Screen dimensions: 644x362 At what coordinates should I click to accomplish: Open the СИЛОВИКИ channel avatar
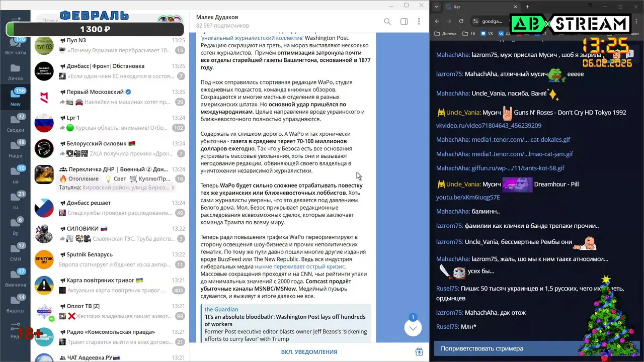pos(44,233)
